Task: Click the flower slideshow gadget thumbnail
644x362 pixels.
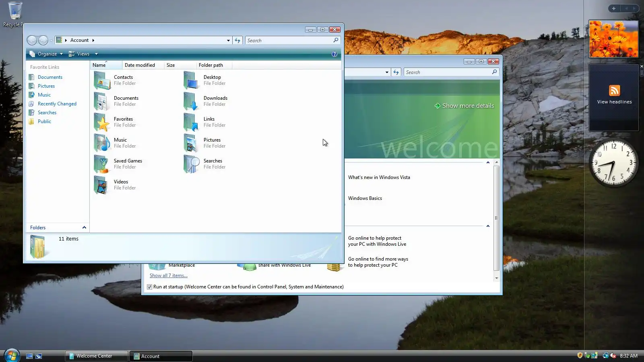Action: [x=613, y=39]
